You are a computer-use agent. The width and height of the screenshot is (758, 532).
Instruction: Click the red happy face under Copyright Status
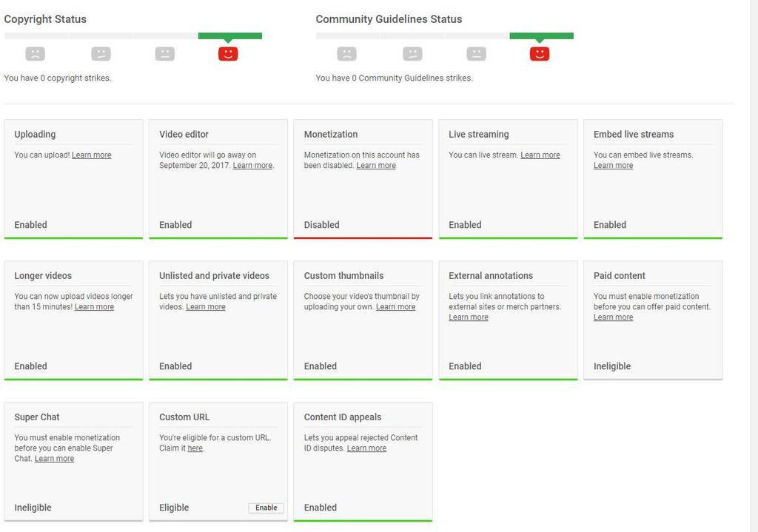228,53
